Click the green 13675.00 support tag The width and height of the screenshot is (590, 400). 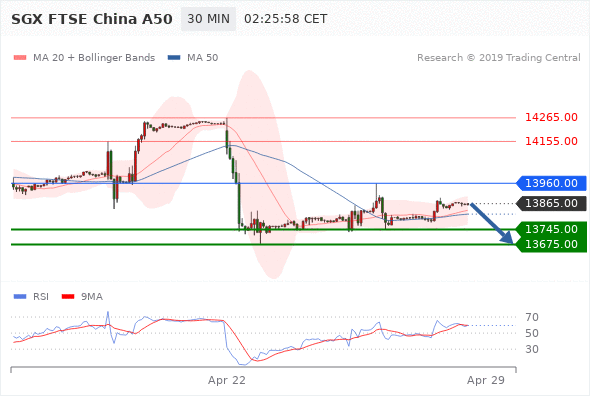click(551, 244)
